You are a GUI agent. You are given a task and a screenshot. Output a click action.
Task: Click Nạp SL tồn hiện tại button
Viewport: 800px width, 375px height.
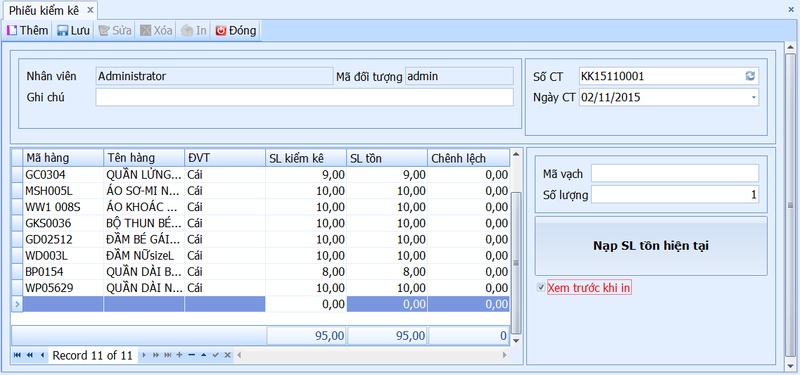point(651,246)
